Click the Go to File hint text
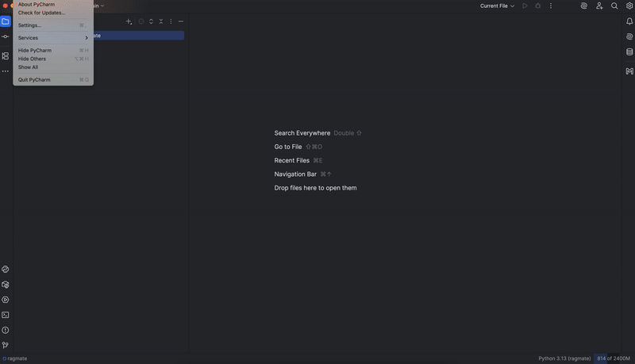The width and height of the screenshot is (635, 364). (288, 147)
